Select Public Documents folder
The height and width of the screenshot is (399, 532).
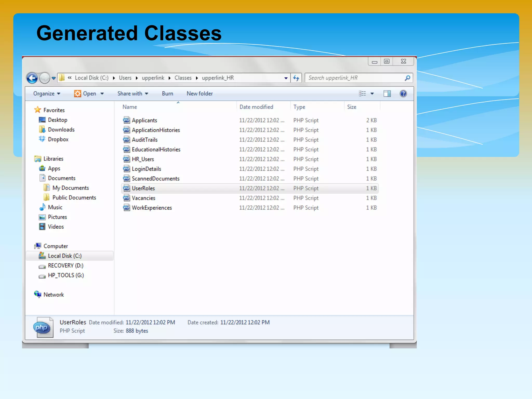pyautogui.click(x=70, y=197)
